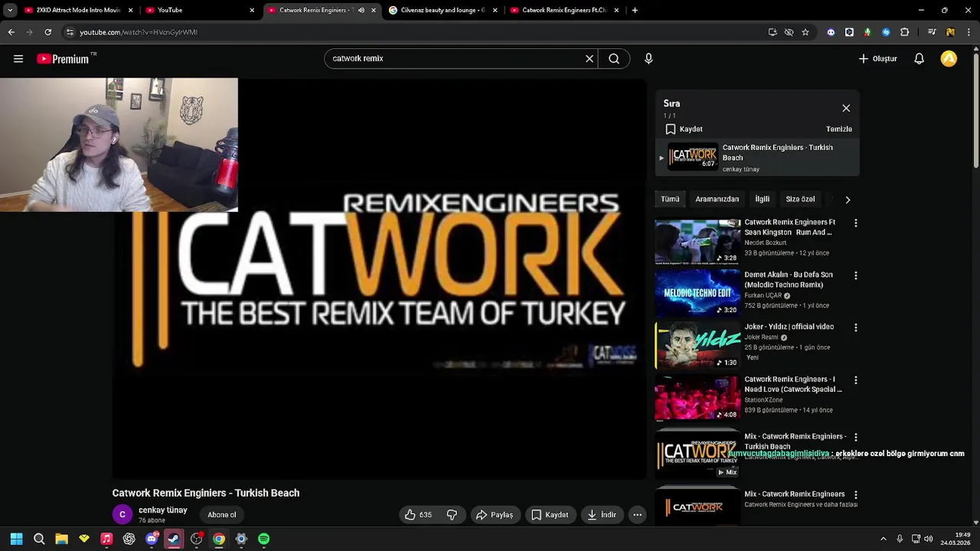Open options for Catwork Remix Engineers mix
The width and height of the screenshot is (980, 551).
pyautogui.click(x=856, y=495)
